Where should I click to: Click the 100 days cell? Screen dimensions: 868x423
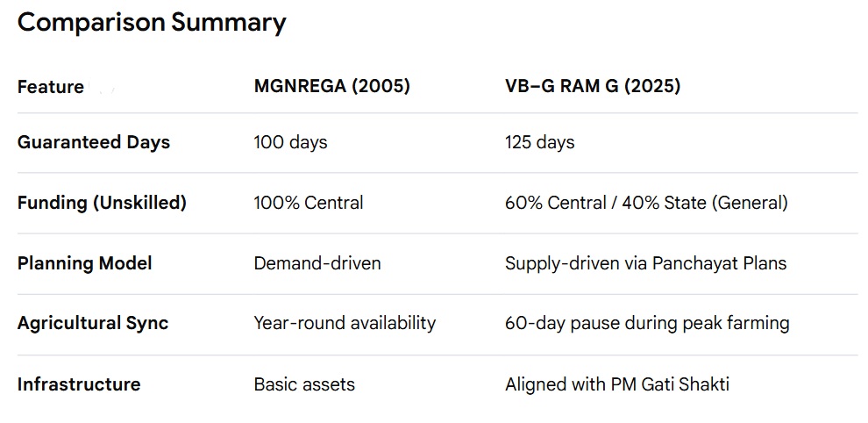[x=290, y=142]
